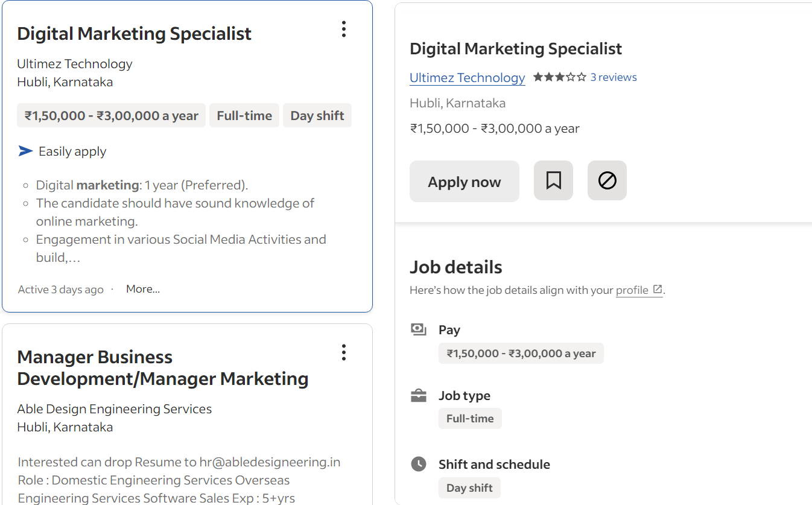Image resolution: width=812 pixels, height=505 pixels.
Task: Click the Digital Marketing Specialist heading in detail panel
Action: coord(516,49)
